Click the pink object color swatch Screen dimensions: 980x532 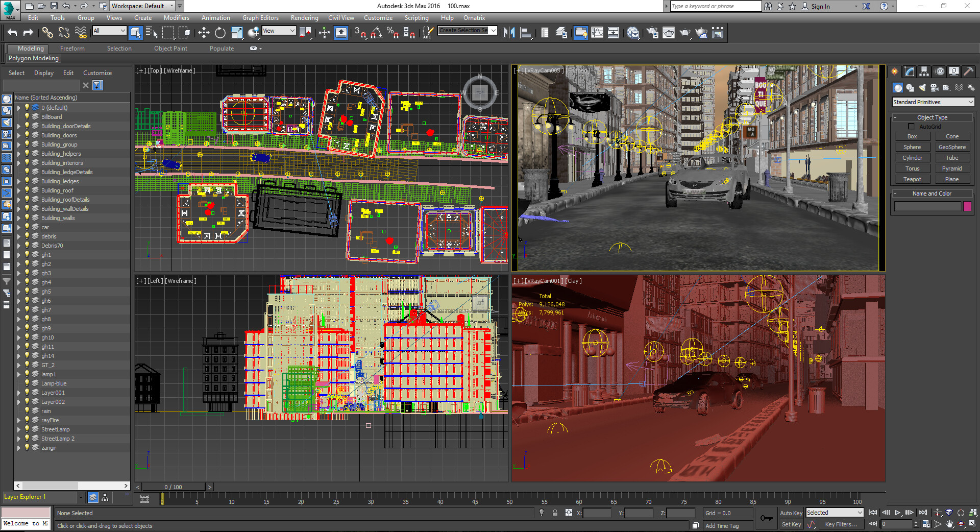pos(967,206)
